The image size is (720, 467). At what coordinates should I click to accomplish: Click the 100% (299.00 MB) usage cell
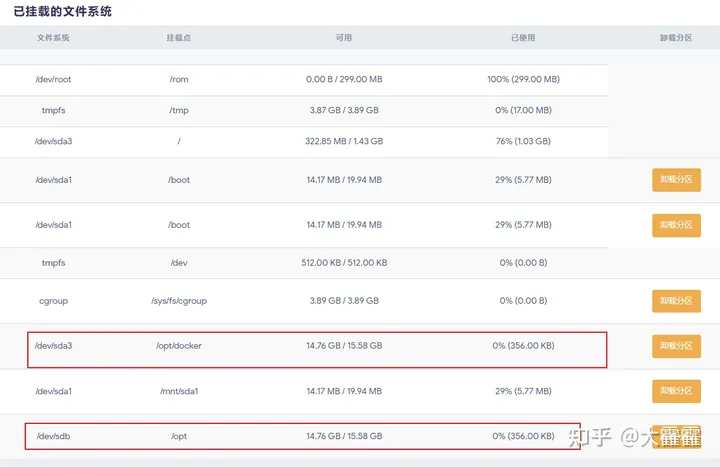click(523, 79)
